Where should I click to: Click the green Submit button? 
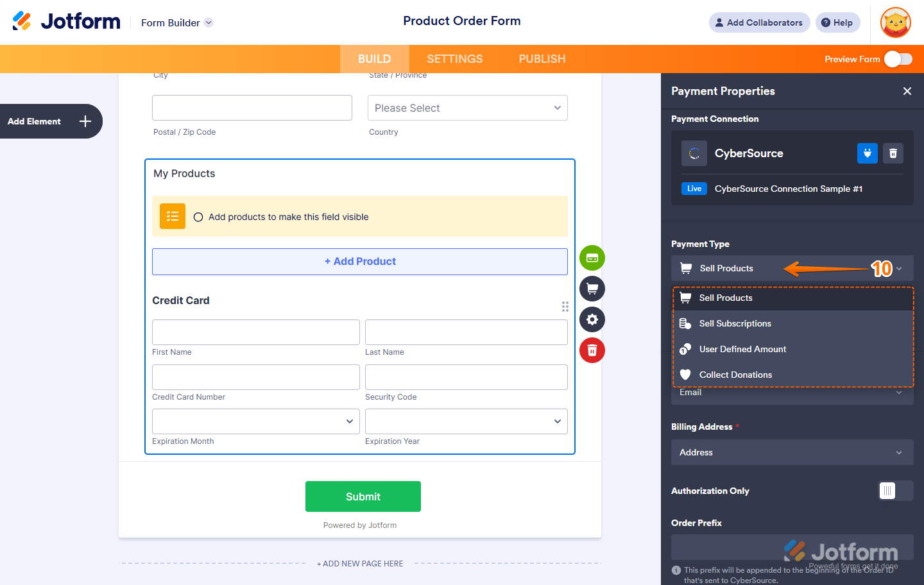[x=363, y=496]
